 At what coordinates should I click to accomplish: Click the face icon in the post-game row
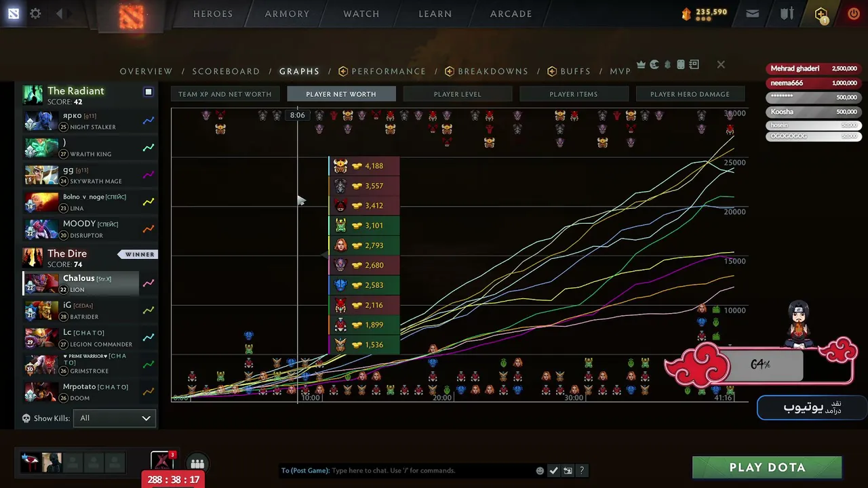coord(654,64)
